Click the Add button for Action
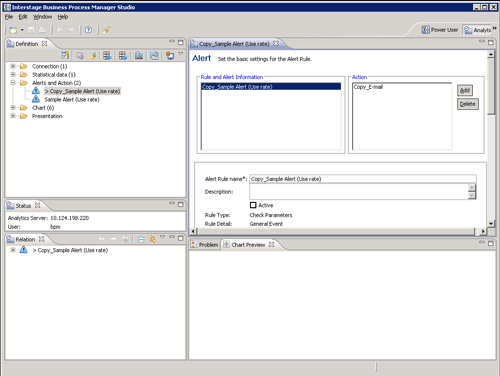Viewport: 500px width, 376px height. [465, 90]
